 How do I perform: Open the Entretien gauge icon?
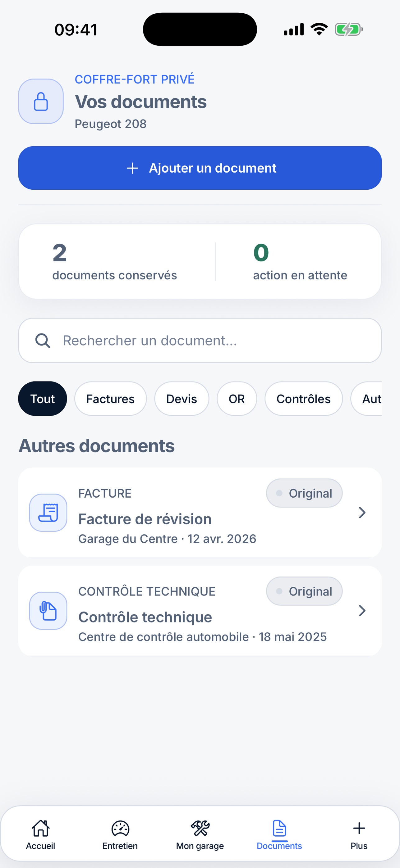click(x=120, y=828)
